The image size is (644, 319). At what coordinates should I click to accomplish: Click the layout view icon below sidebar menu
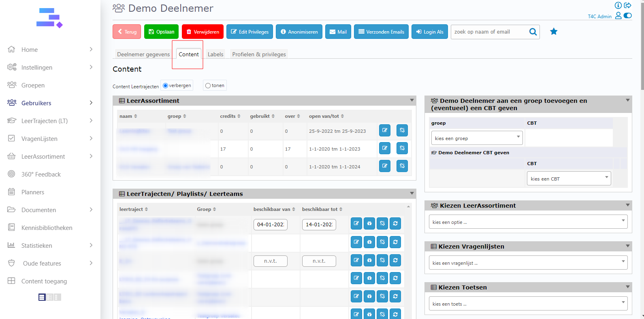42,297
